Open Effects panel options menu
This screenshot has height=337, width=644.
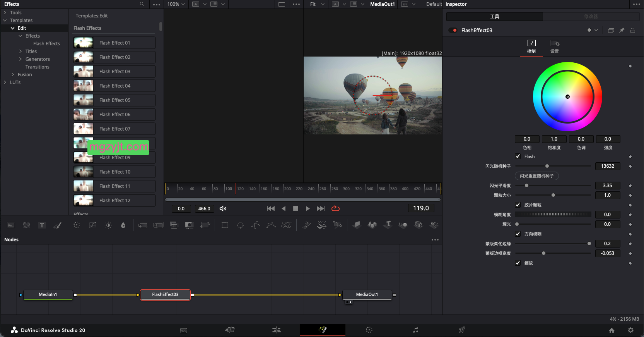(156, 5)
